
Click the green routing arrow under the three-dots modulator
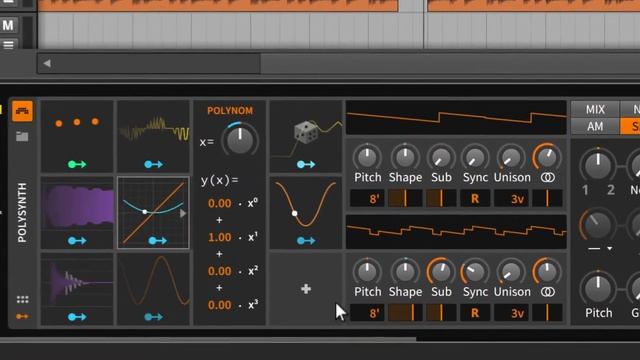click(x=77, y=164)
